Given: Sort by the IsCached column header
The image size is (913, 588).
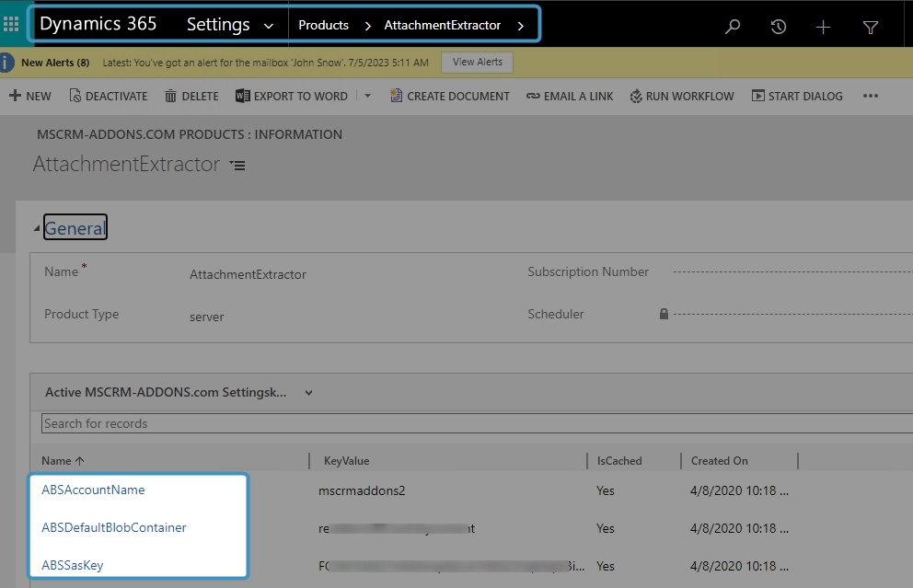Looking at the screenshot, I should point(619,460).
